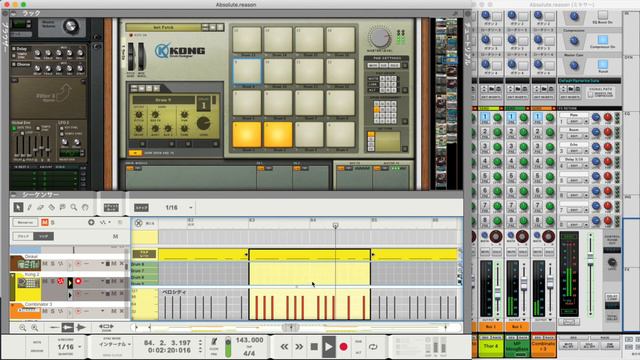Viewport: 640px width, 360px height.
Task: Toggle the Chorus checkbox in left rack device
Action: tap(14, 64)
